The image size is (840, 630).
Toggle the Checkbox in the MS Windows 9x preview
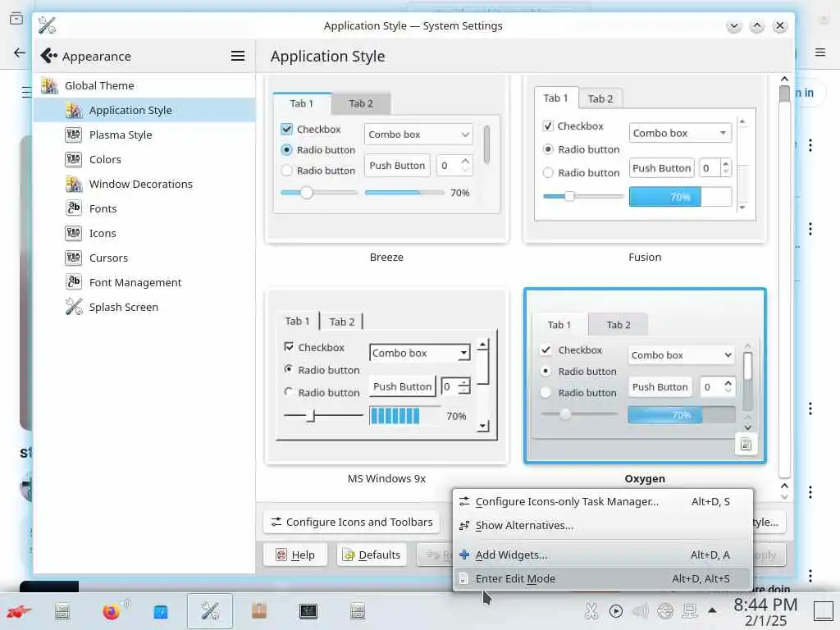pos(289,347)
